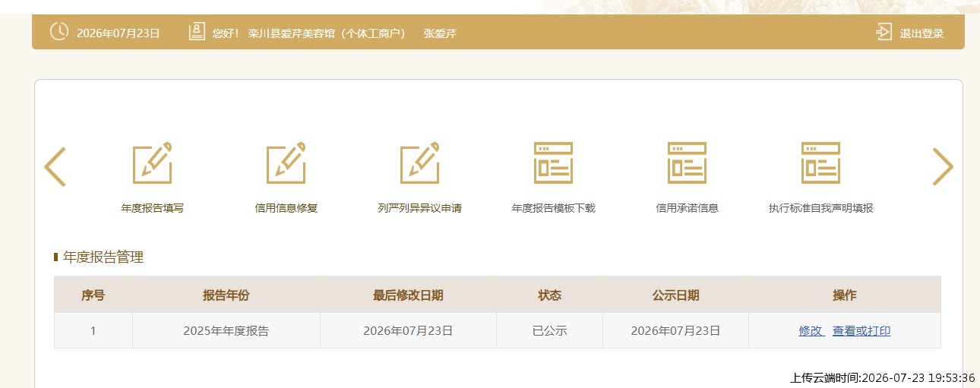Viewport: 980px width, 388px height.
Task: Select the 年度报告模板下载 label
Action: coord(554,208)
